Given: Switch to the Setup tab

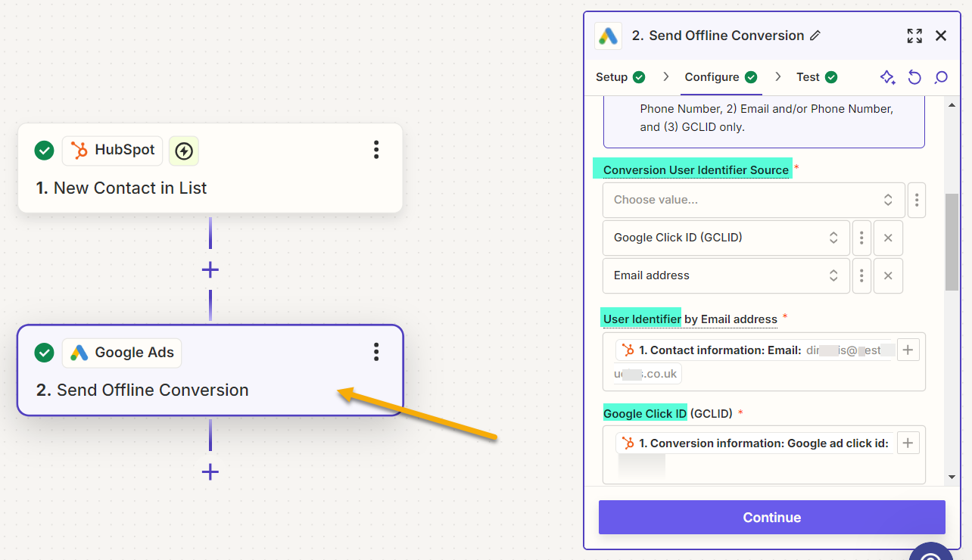Looking at the screenshot, I should point(621,77).
